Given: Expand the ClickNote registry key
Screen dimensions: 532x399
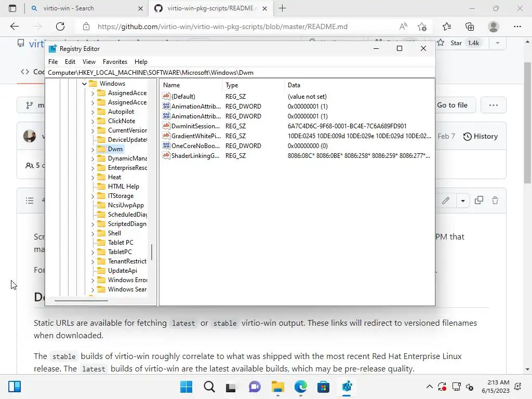Looking at the screenshot, I should [92, 121].
